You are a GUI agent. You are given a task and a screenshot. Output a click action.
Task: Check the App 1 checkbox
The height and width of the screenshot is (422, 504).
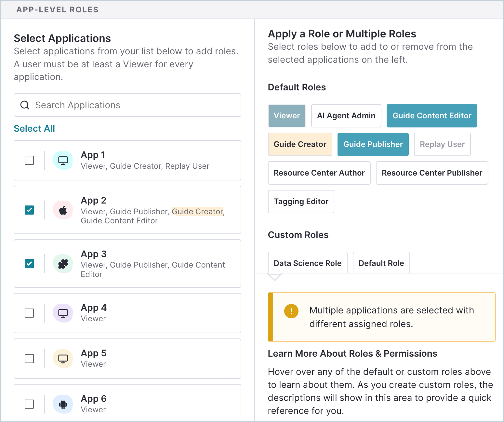pos(29,160)
